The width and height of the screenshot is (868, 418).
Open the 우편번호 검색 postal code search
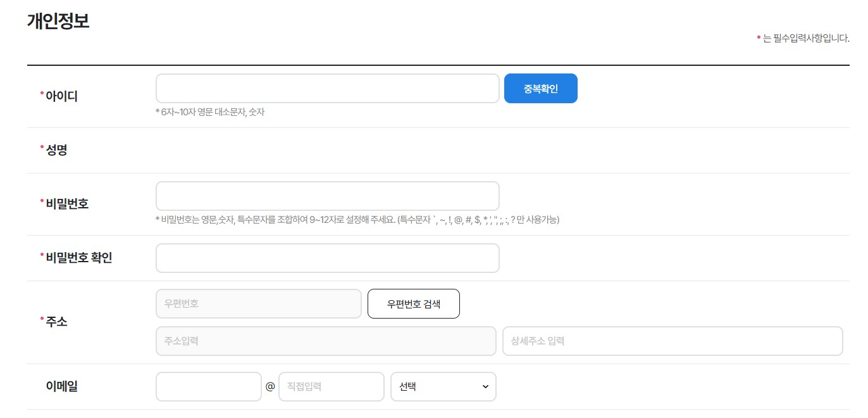tap(413, 303)
